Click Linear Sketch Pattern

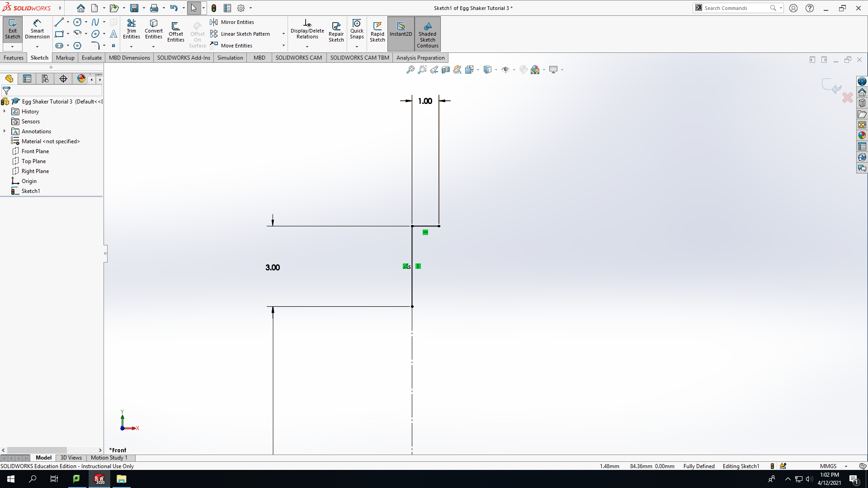[240, 34]
